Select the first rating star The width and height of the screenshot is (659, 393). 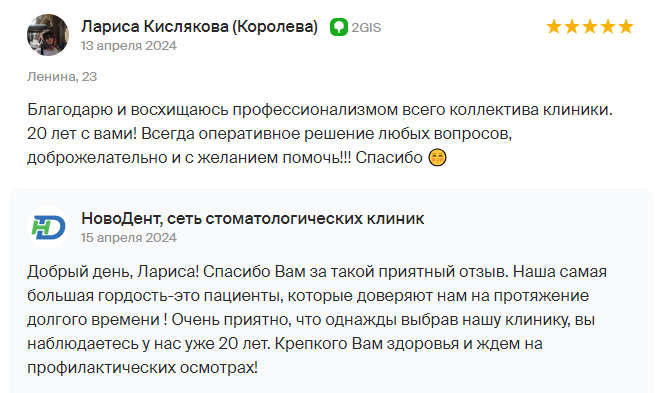[x=554, y=26]
